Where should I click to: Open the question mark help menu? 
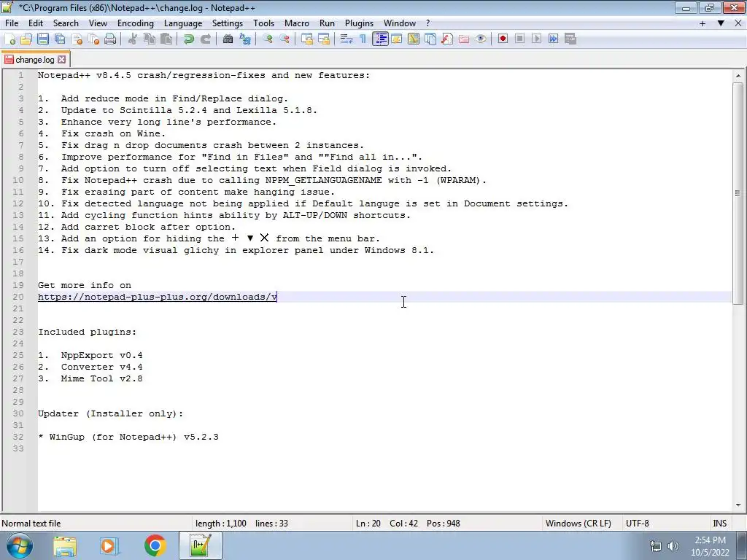pyautogui.click(x=427, y=23)
